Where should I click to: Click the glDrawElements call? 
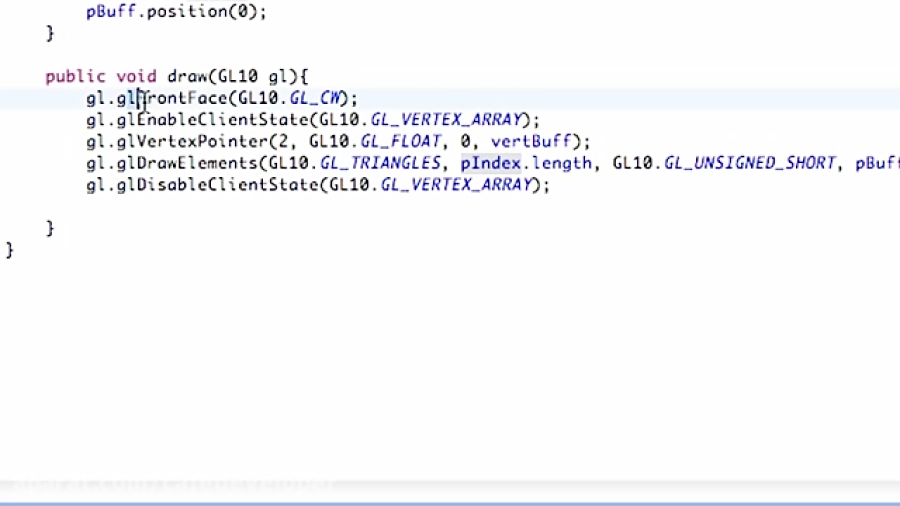pyautogui.click(x=187, y=164)
